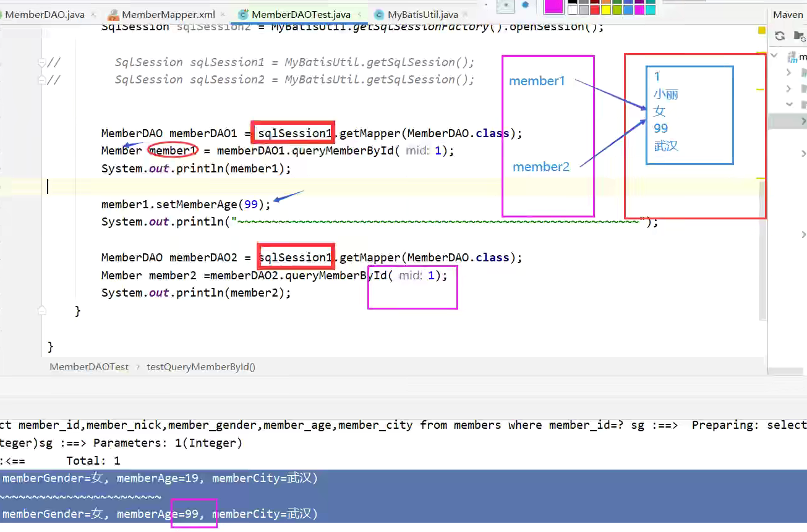Expand the highlighted row in Maven tree

[803, 120]
